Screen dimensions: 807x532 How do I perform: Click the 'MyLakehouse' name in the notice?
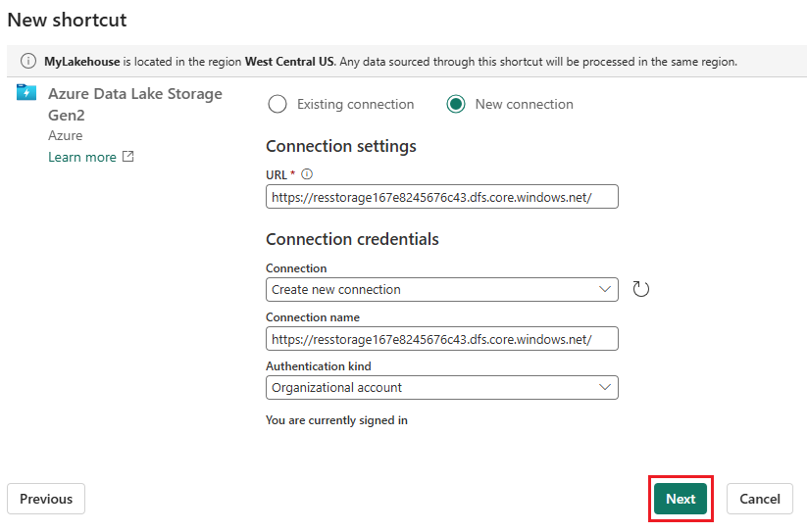coord(81,62)
